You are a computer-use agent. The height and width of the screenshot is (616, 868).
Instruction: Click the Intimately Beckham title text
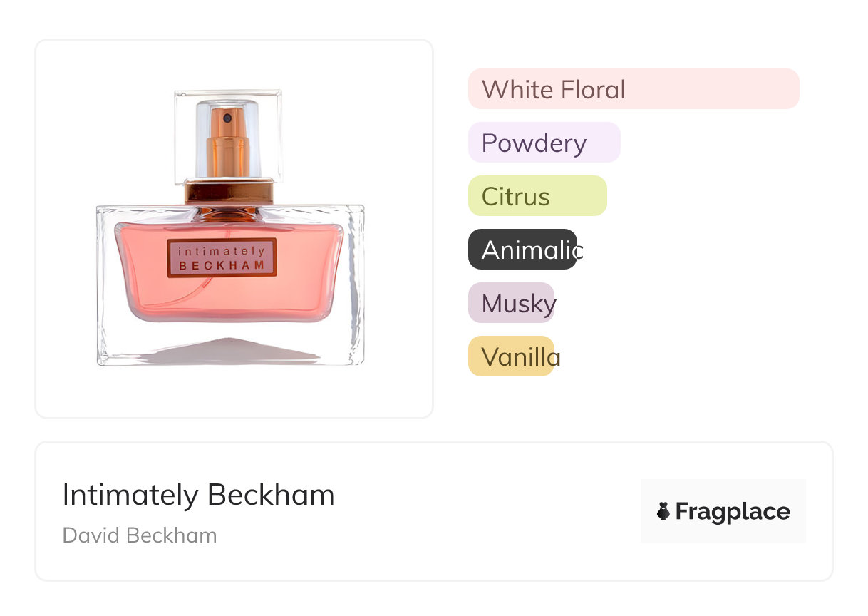click(x=198, y=495)
